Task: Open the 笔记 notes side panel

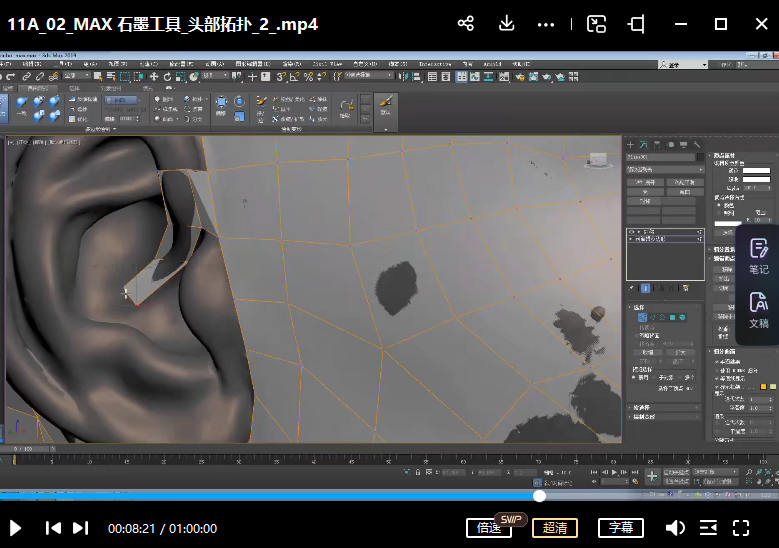Action: pyautogui.click(x=758, y=255)
